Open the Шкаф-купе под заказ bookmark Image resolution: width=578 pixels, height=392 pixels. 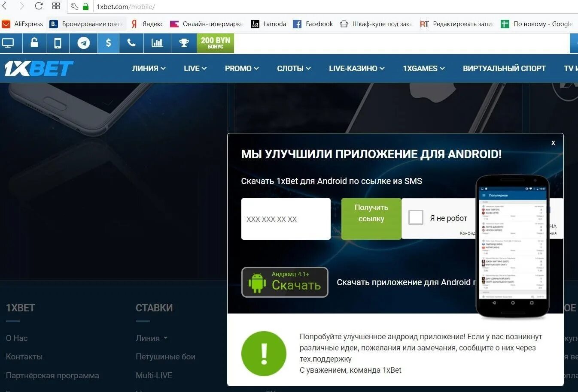tap(376, 24)
